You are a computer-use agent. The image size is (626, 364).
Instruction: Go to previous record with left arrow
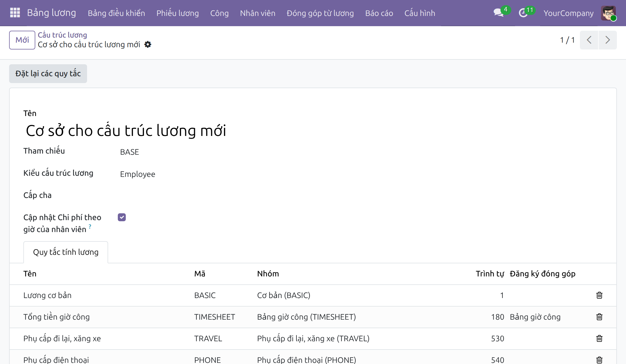[x=589, y=40]
